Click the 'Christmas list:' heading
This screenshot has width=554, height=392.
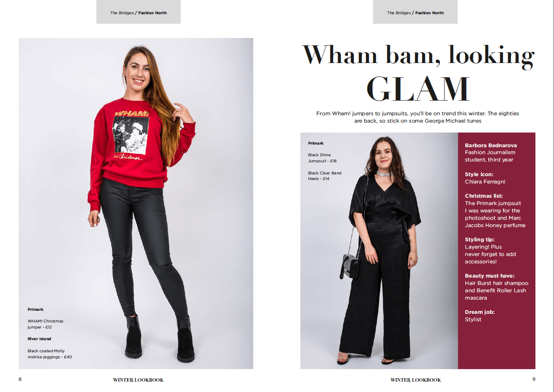click(484, 196)
